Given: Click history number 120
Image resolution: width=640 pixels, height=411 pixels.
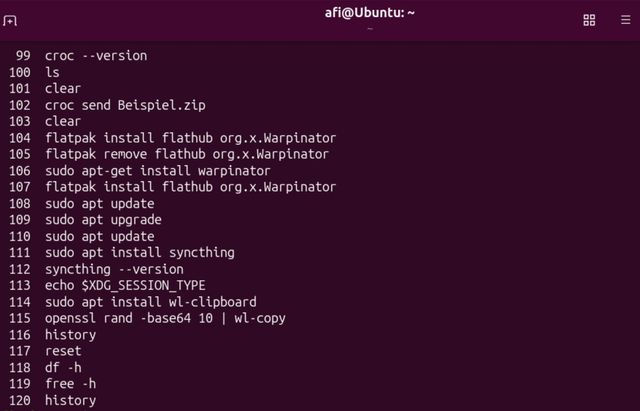Looking at the screenshot, I should [x=20, y=400].
